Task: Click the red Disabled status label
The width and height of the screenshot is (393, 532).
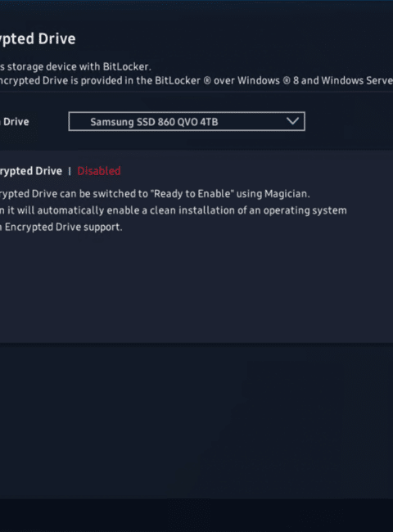Action: 99,171
